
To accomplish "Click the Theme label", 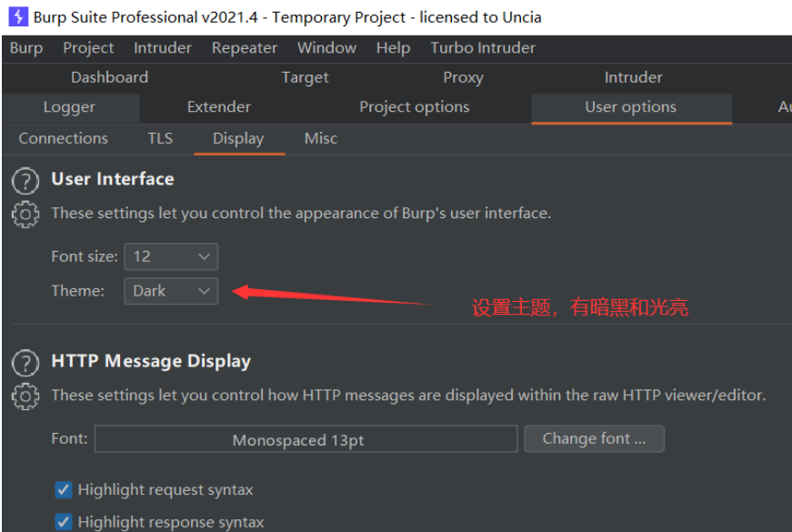I will coord(78,291).
